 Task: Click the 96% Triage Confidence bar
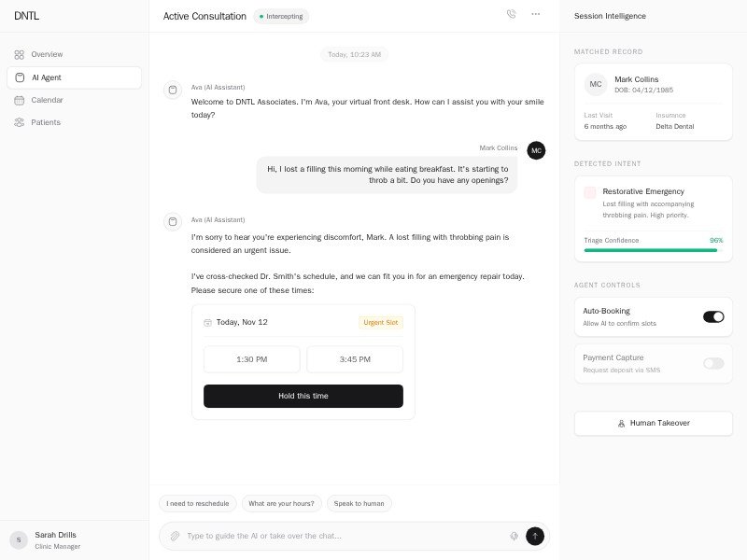[653, 252]
